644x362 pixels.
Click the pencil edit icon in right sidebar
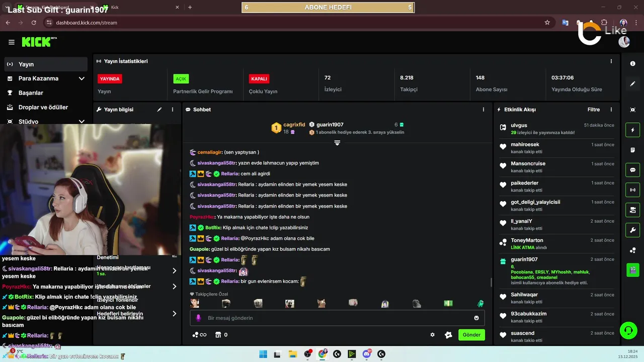[x=633, y=84]
